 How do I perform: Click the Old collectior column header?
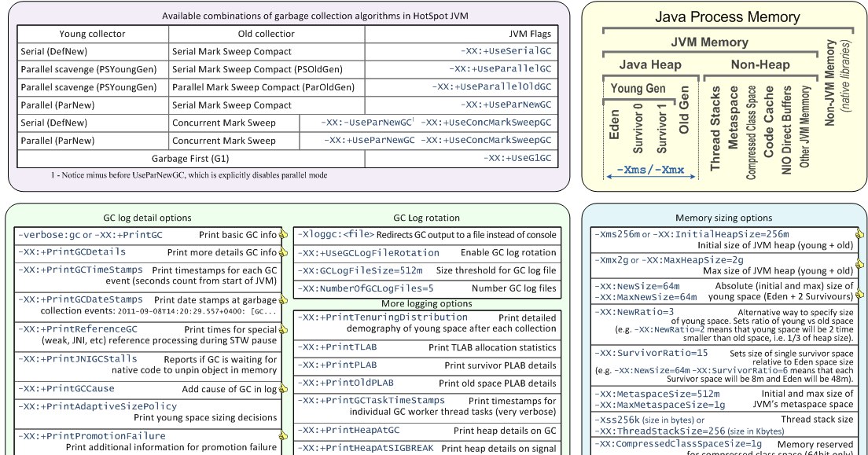coord(267,34)
